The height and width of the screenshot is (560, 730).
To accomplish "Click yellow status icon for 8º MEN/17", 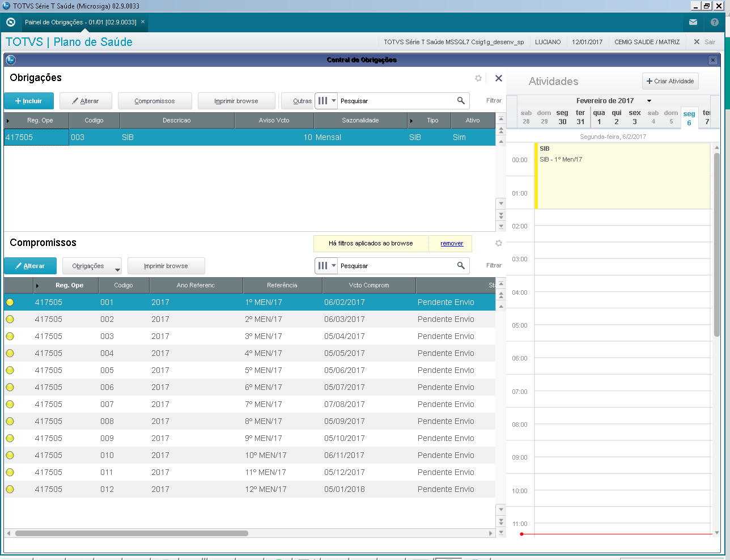I will point(10,421).
